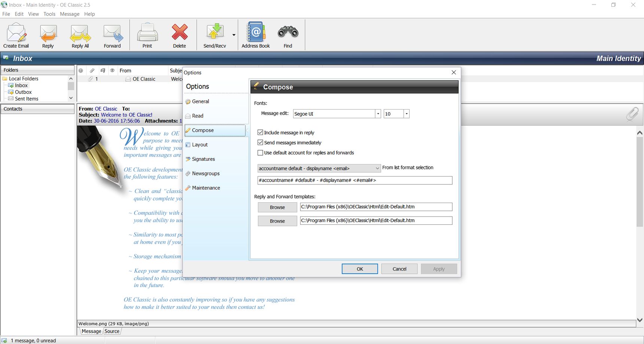Select Maintenance in Options sidebar
644x344 pixels.
(215, 188)
